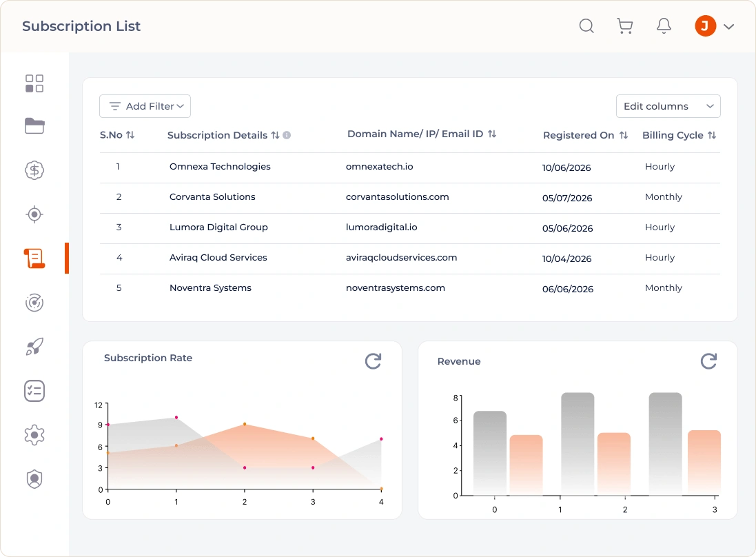
Task: Click the Registered On column header
Action: [x=579, y=136]
